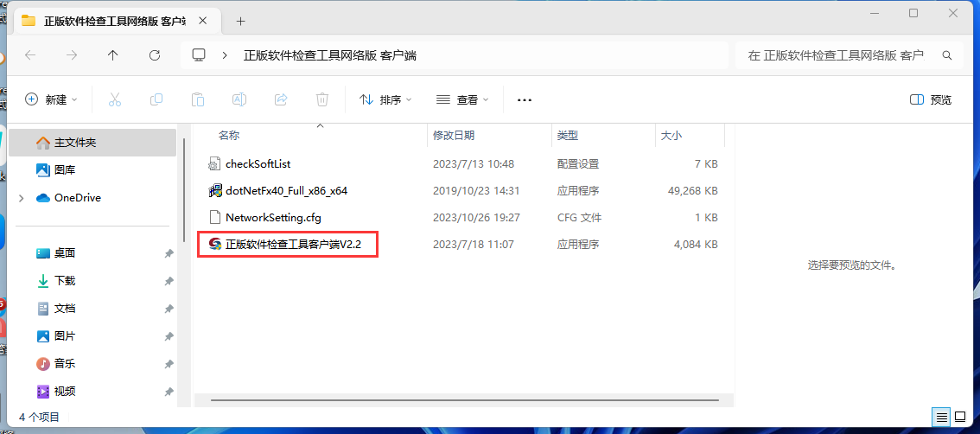Click the file list horizontal scrollbar
This screenshot has height=434, width=980.
pyautogui.click(x=464, y=399)
